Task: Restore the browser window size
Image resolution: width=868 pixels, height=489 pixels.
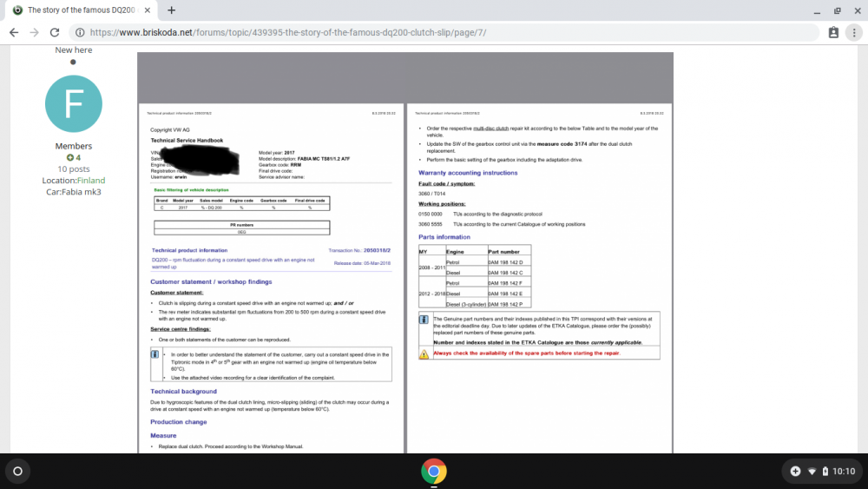Action: coord(838,10)
